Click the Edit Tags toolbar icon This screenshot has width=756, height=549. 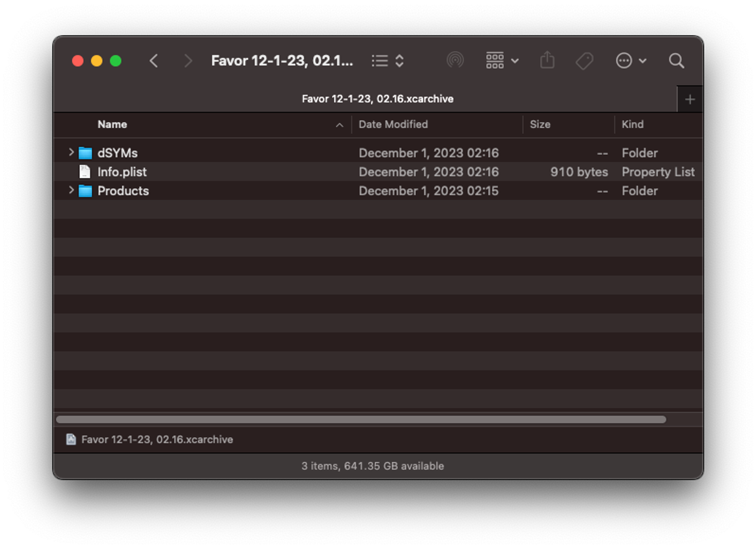(x=584, y=60)
